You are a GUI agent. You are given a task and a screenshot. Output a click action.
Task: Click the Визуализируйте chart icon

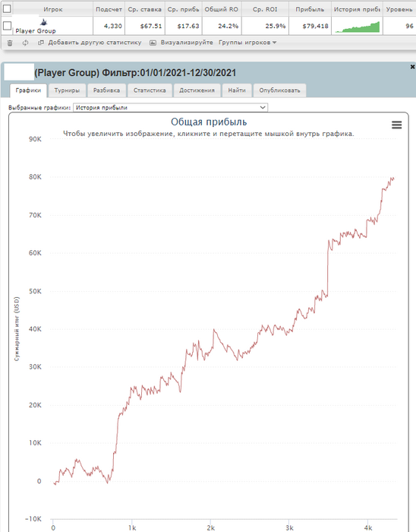click(153, 43)
